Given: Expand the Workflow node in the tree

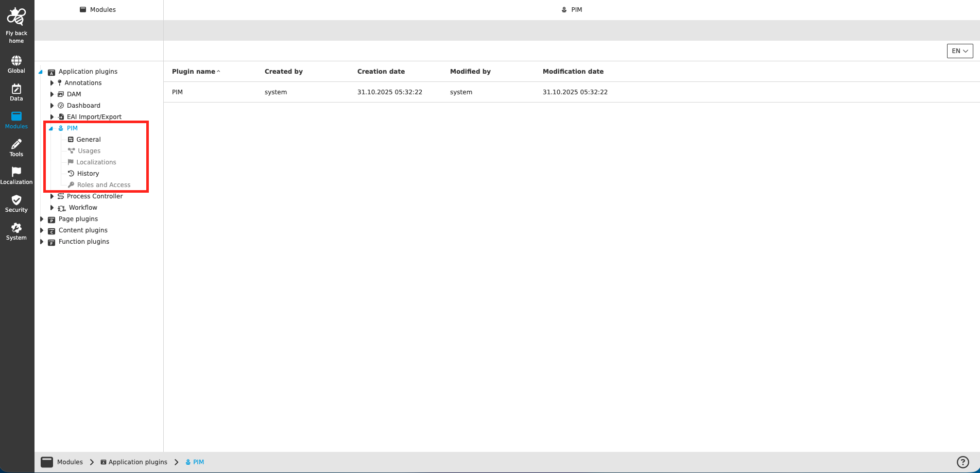Looking at the screenshot, I should [x=51, y=208].
